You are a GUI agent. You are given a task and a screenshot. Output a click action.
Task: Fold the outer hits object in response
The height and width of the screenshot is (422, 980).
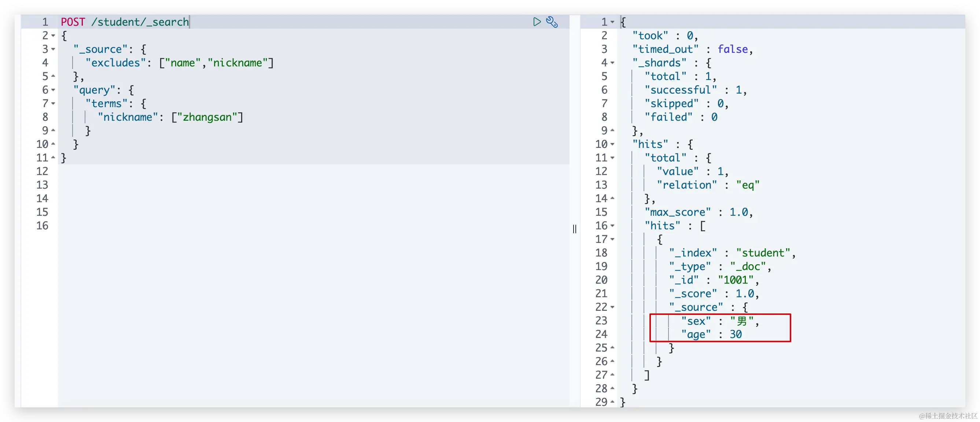tap(612, 144)
